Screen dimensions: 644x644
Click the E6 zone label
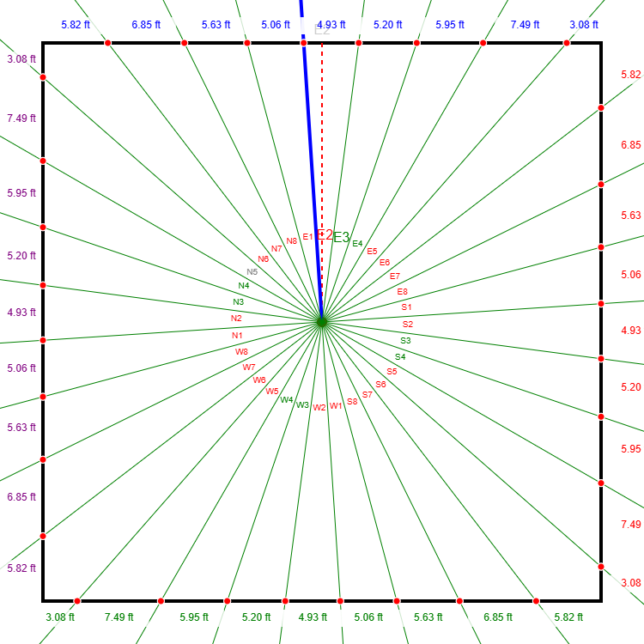[x=385, y=263]
